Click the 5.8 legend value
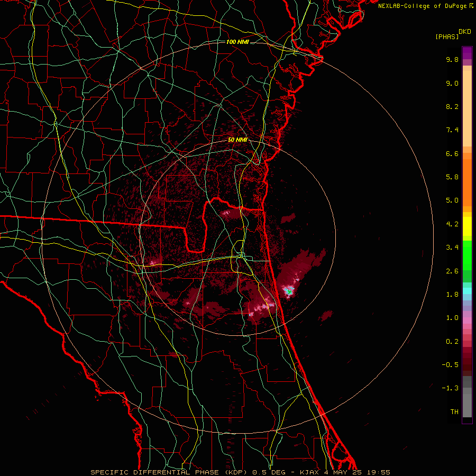This screenshot has height=476, width=476. coord(452,177)
